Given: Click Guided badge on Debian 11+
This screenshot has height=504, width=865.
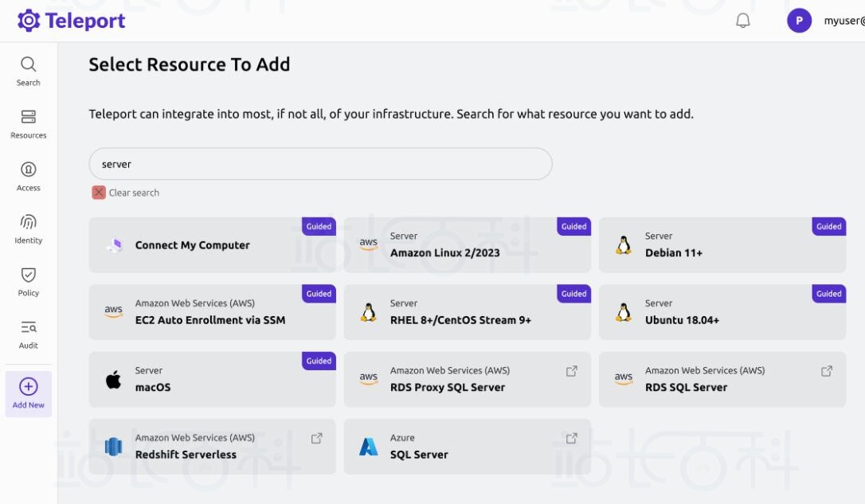Looking at the screenshot, I should tap(828, 226).
